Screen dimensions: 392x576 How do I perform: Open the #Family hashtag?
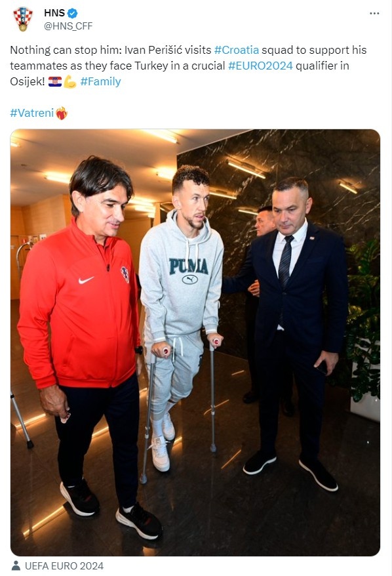pos(100,81)
